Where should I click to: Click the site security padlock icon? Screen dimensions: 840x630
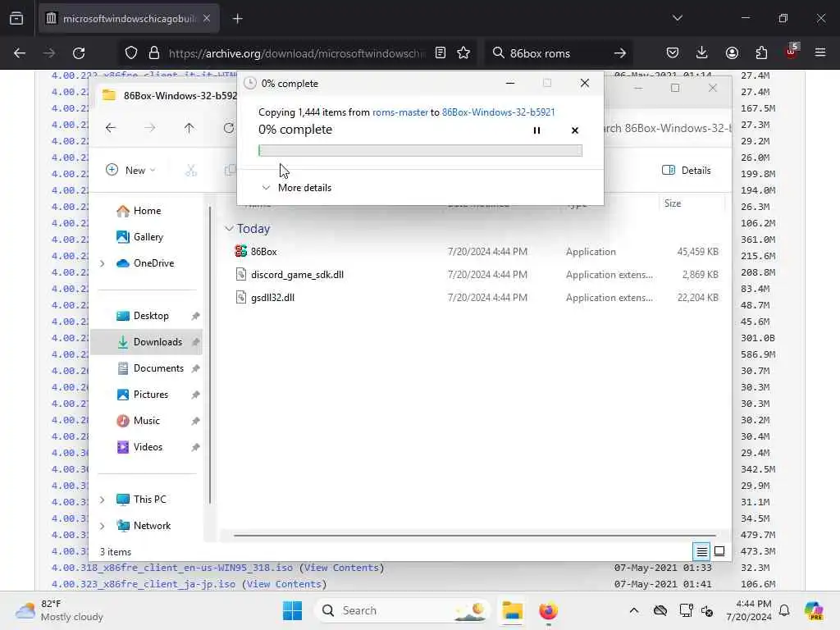(x=154, y=53)
